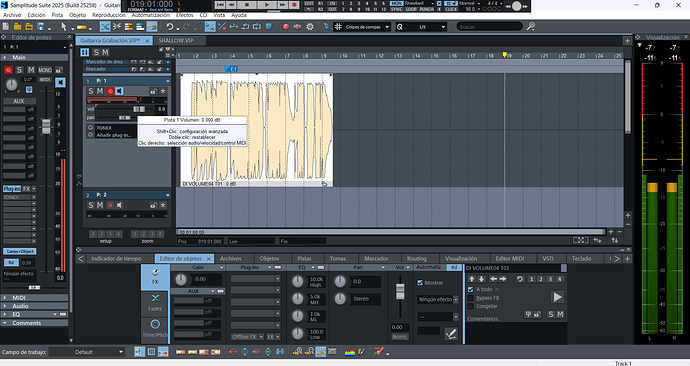690x366 pixels.
Task: Click the Record button in transport bar
Action: [294, 5]
